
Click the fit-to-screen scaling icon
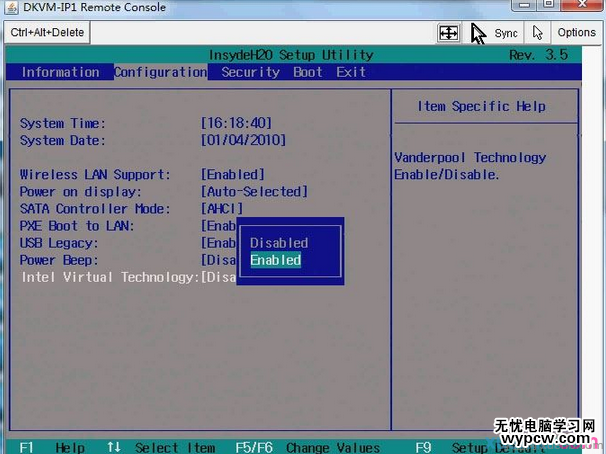point(448,33)
